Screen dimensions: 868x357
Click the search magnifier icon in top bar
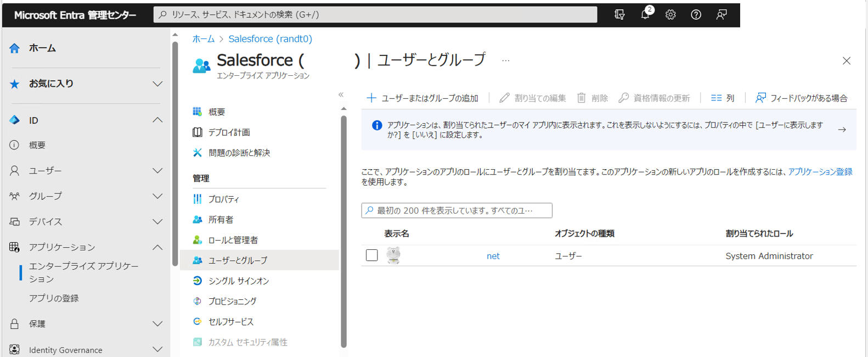(x=162, y=15)
